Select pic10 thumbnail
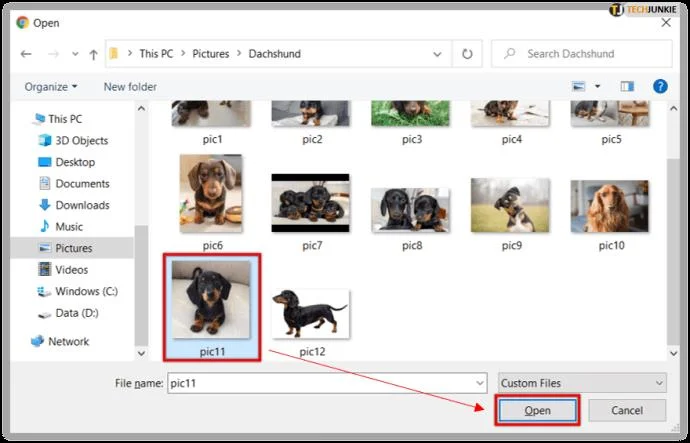The height and width of the screenshot is (443, 690). point(609,206)
